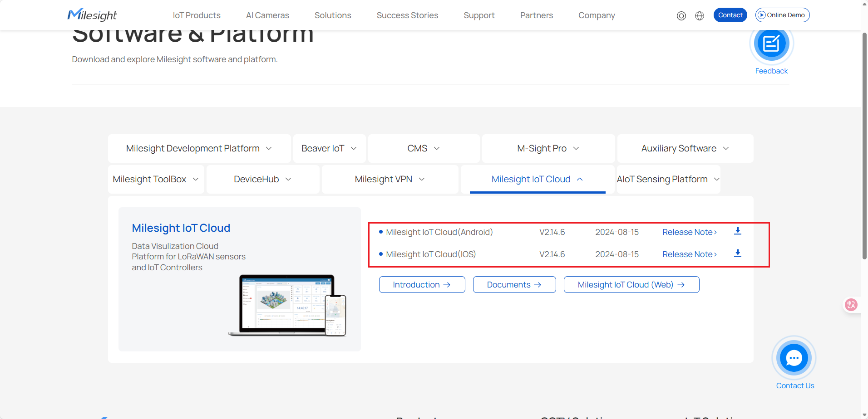This screenshot has width=868, height=419.
Task: Open the search icon in header
Action: pos(681,16)
